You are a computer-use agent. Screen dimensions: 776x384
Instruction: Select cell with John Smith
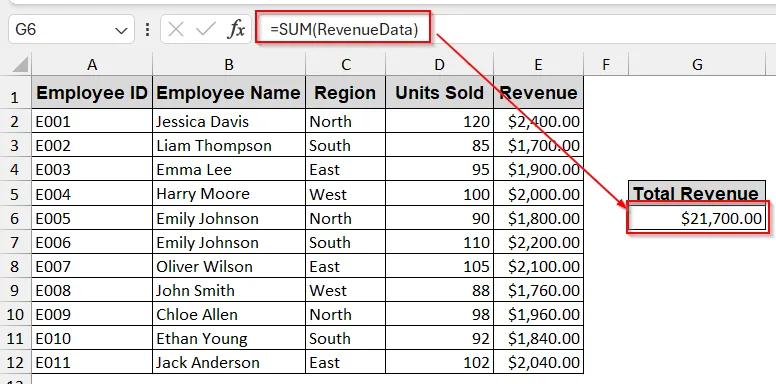tap(229, 290)
